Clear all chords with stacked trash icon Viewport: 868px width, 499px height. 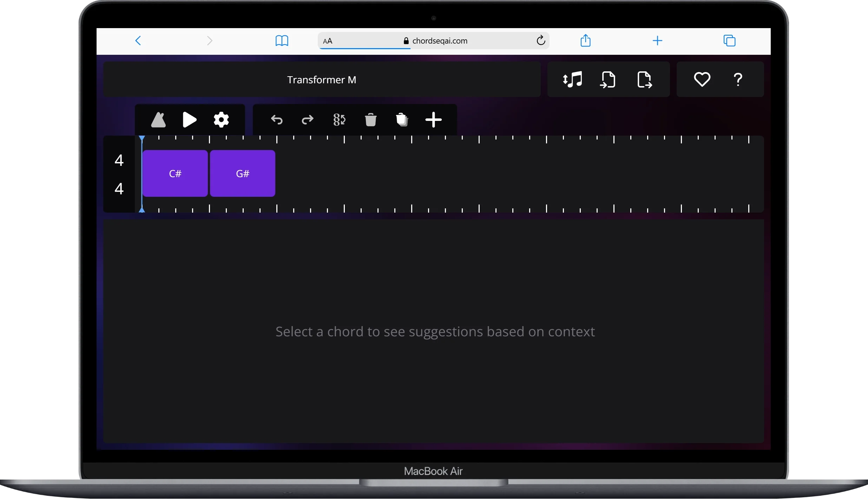tap(402, 120)
